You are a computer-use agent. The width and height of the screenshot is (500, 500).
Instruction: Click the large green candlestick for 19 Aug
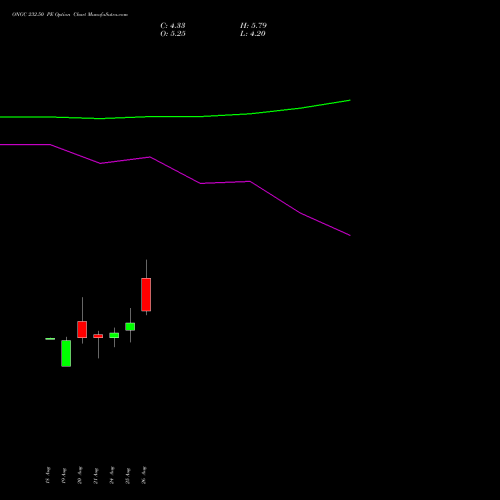click(x=66, y=353)
